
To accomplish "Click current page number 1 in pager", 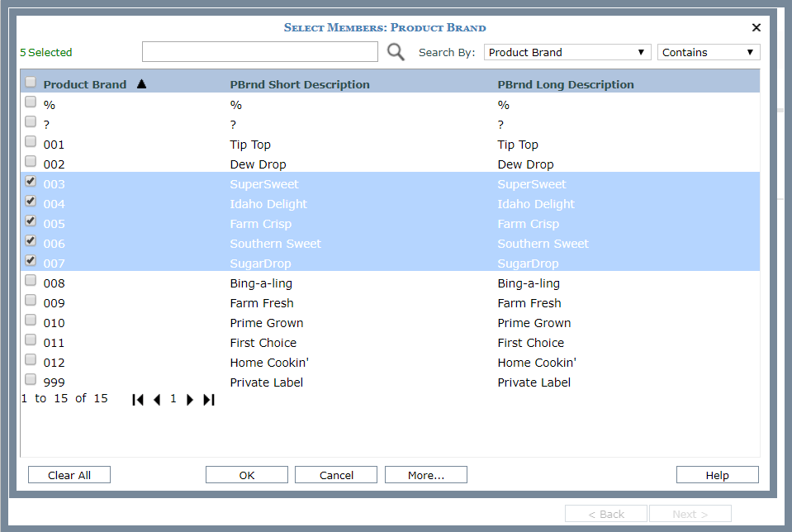I will (x=173, y=399).
